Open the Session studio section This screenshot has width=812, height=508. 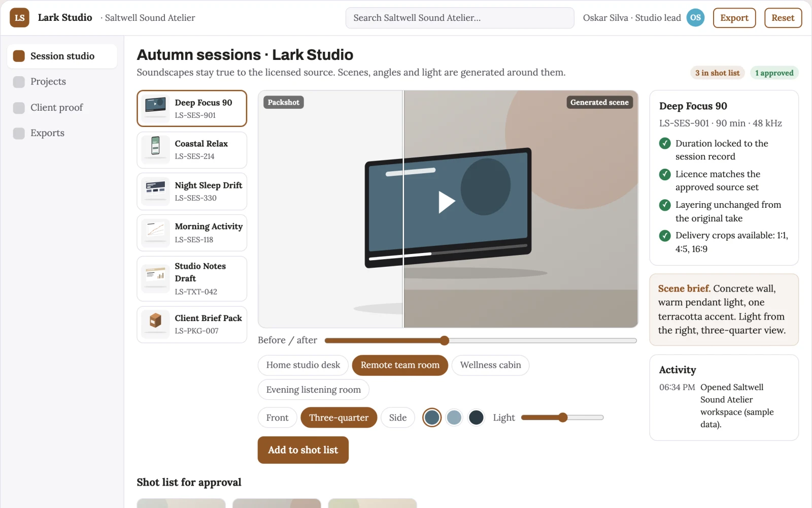tap(62, 56)
